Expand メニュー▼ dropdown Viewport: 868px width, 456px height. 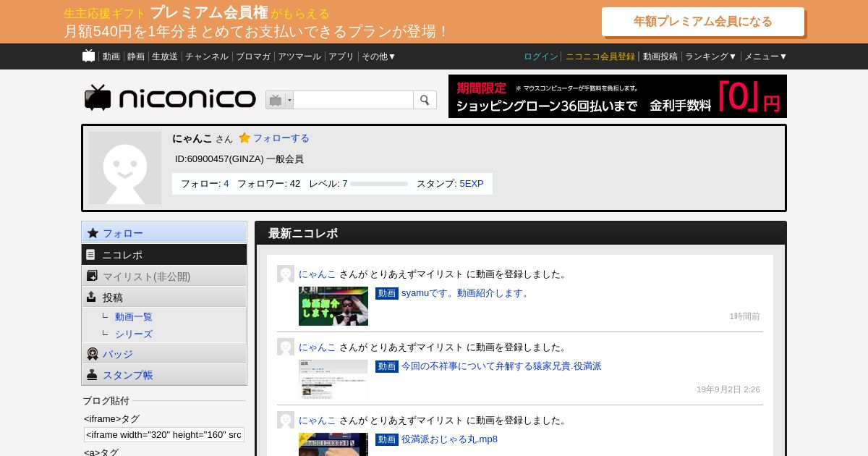tap(766, 56)
